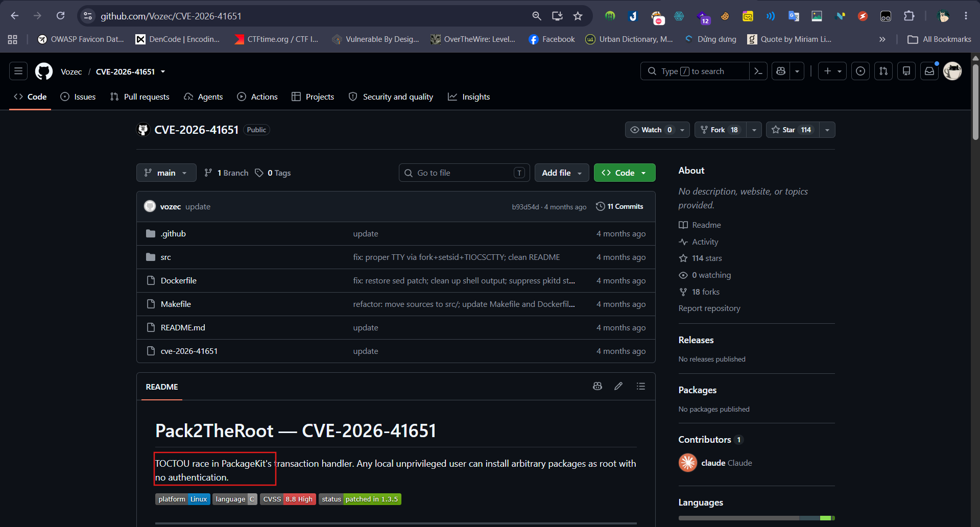Expand the green Code dropdown
Screen dimensions: 980x527
point(625,173)
